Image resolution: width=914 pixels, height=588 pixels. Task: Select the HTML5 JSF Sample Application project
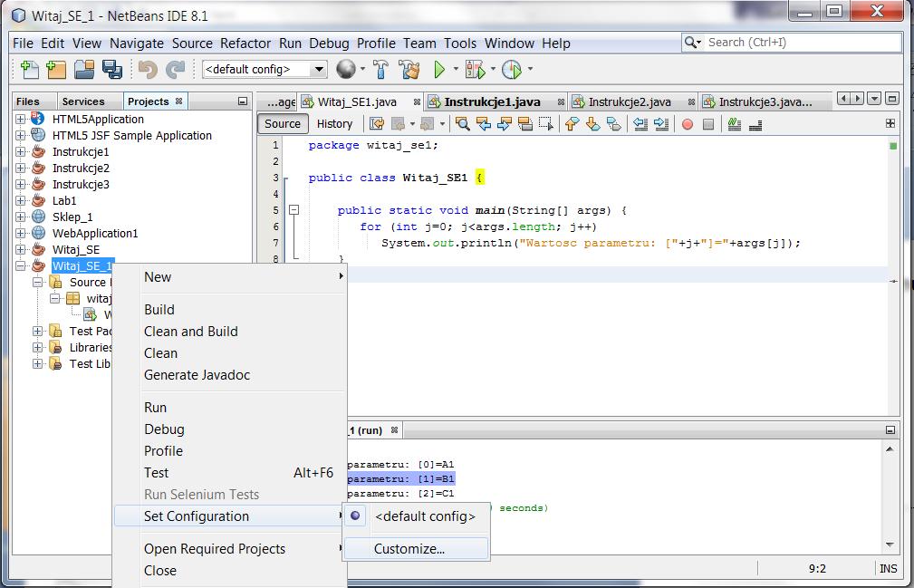(x=132, y=135)
